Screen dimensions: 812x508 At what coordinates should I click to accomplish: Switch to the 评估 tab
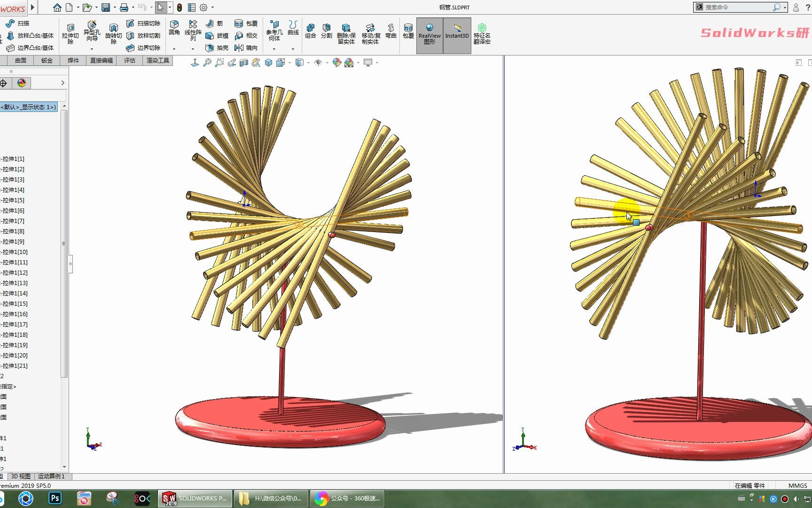(129, 60)
